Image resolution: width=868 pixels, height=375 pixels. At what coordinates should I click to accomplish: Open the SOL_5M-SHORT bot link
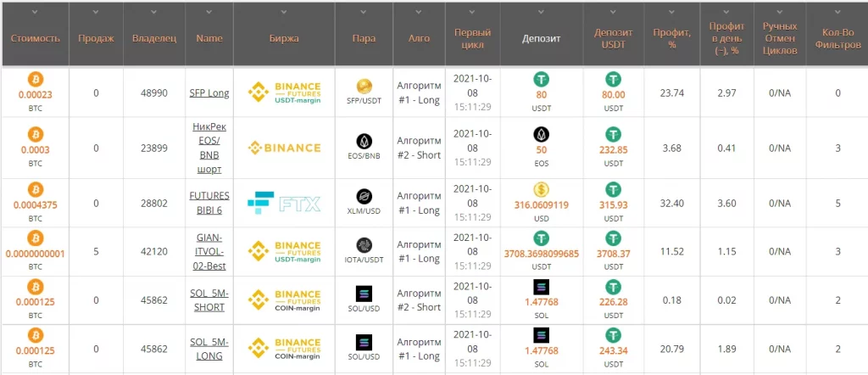(x=209, y=301)
